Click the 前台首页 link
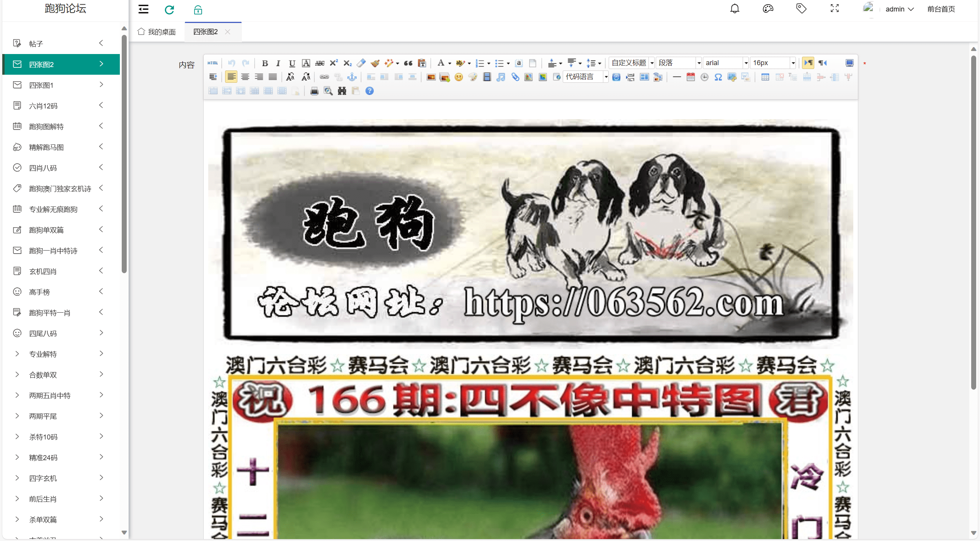 point(941,9)
